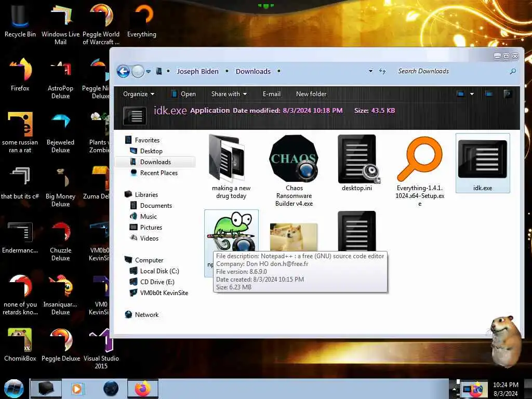
Task: Click the Forward navigation arrow
Action: tap(138, 71)
